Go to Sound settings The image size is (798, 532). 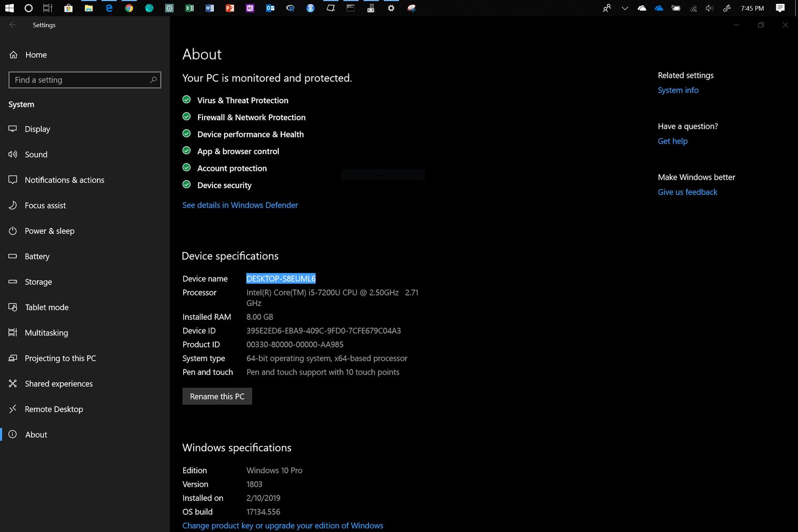tap(85, 155)
